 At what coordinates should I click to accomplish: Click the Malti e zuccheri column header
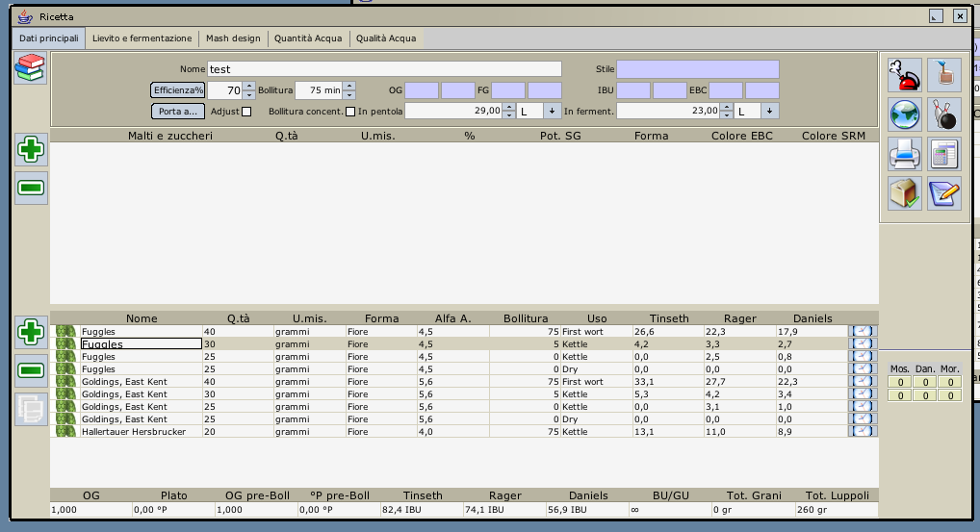point(170,136)
